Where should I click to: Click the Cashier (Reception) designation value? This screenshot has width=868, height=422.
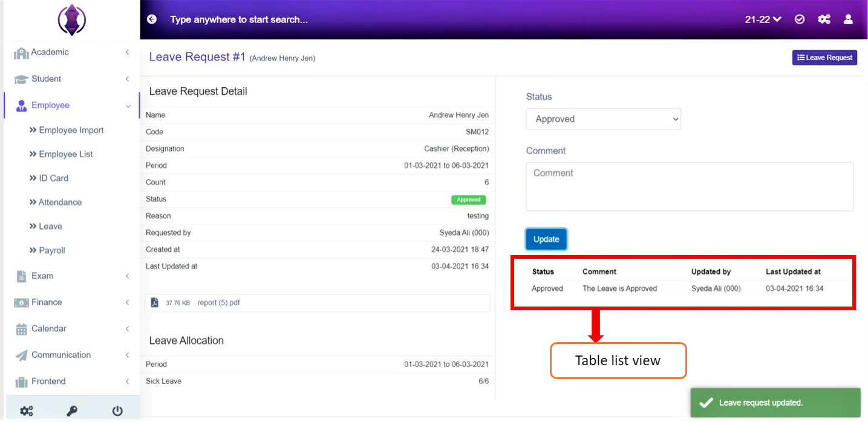tap(457, 149)
